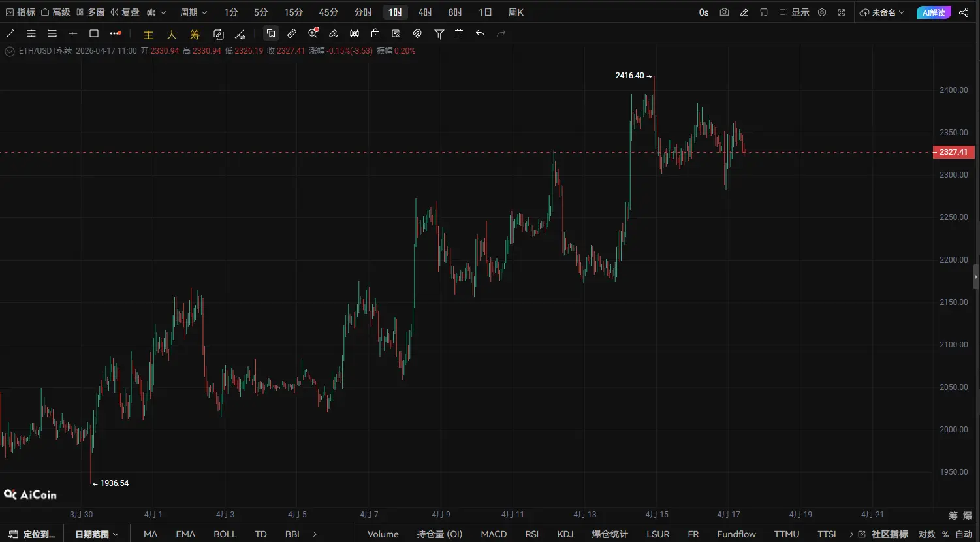Click the note edit icon beside lock

click(396, 33)
